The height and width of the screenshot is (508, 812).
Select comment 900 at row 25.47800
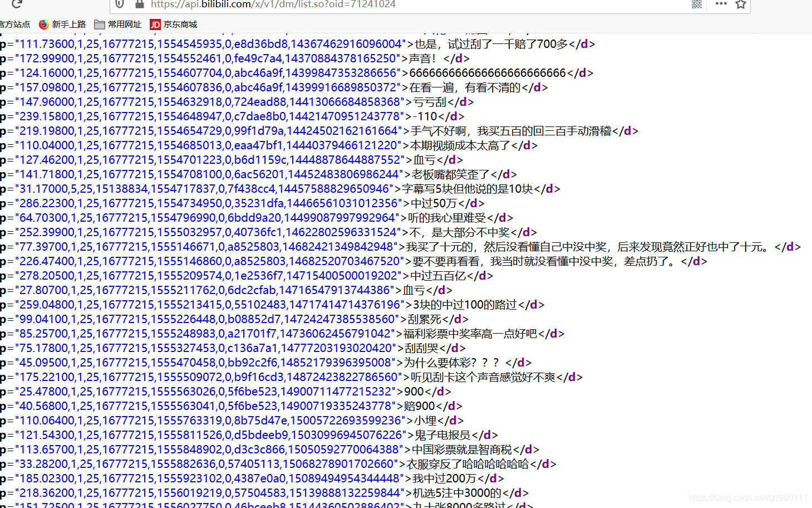click(x=414, y=392)
